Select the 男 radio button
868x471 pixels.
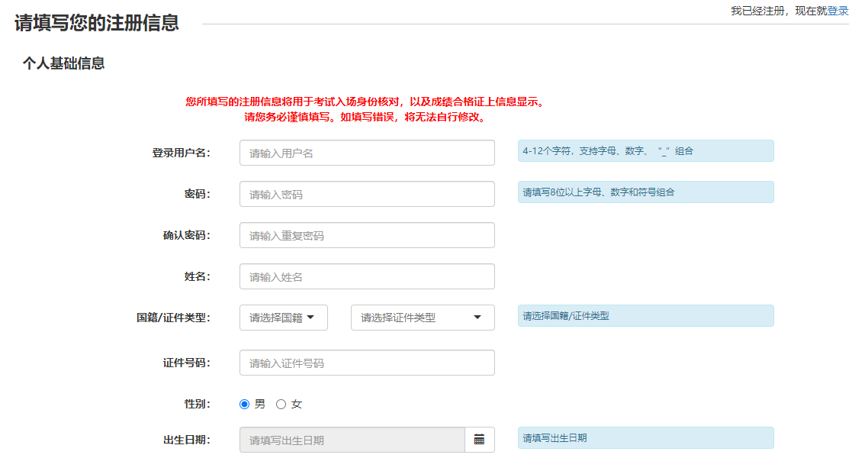click(x=245, y=405)
